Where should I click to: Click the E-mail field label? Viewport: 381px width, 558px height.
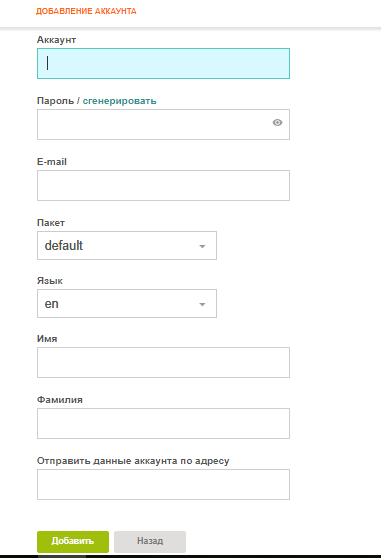coord(52,162)
